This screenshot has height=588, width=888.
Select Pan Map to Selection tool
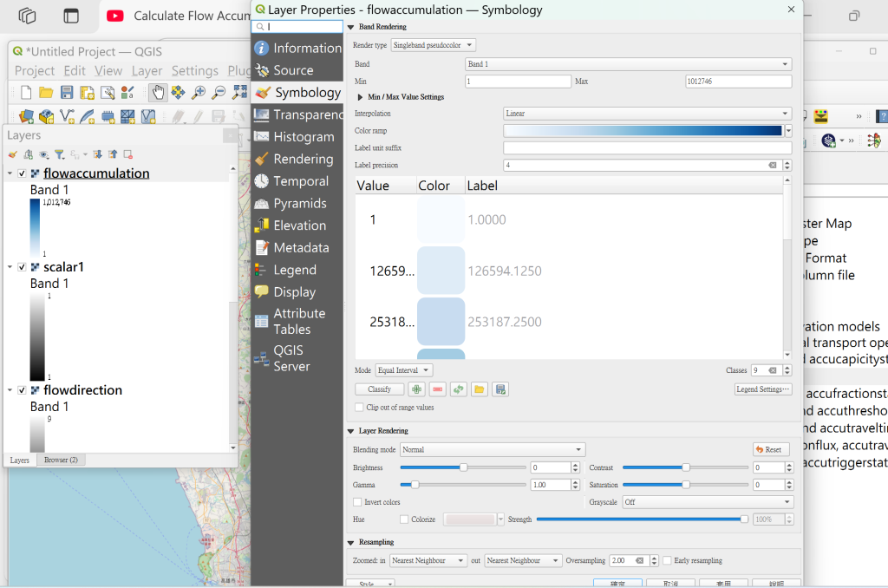point(178,92)
